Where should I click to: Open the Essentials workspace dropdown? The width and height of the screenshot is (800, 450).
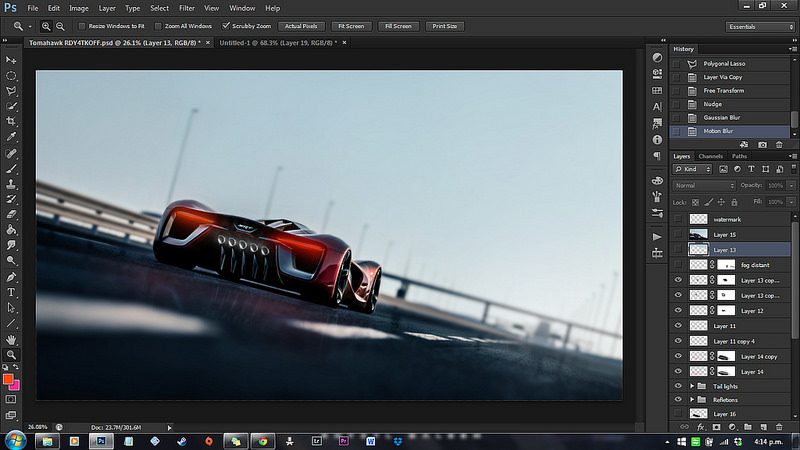pos(762,26)
